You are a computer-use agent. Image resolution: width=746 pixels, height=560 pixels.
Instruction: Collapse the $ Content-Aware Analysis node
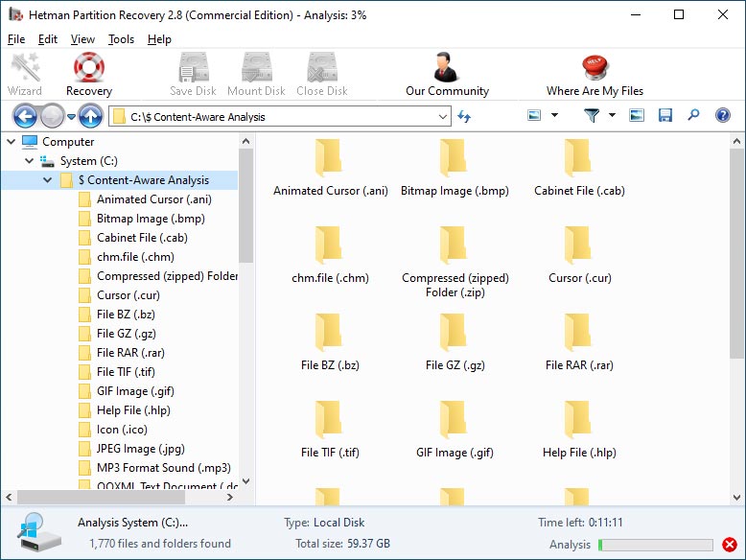point(48,180)
